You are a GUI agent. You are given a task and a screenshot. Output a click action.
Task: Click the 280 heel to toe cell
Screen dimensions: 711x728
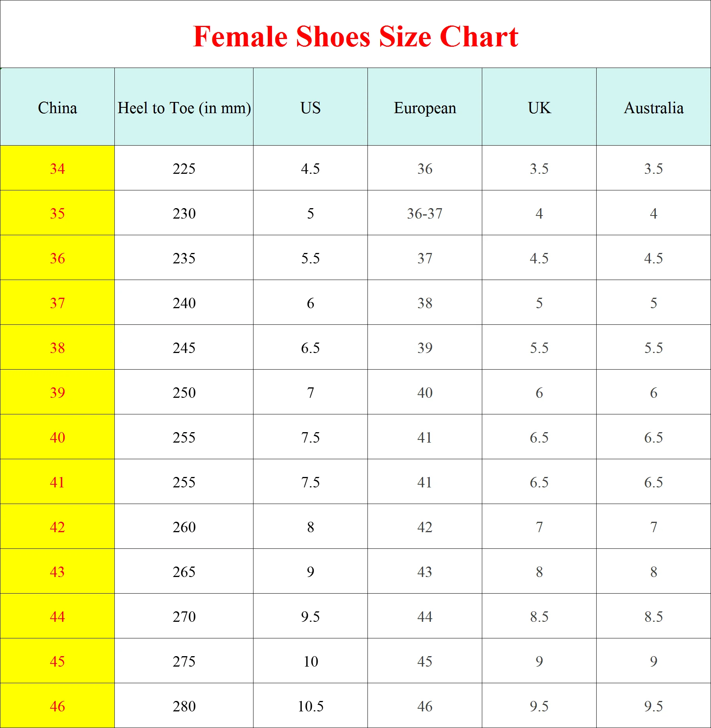pyautogui.click(x=184, y=706)
